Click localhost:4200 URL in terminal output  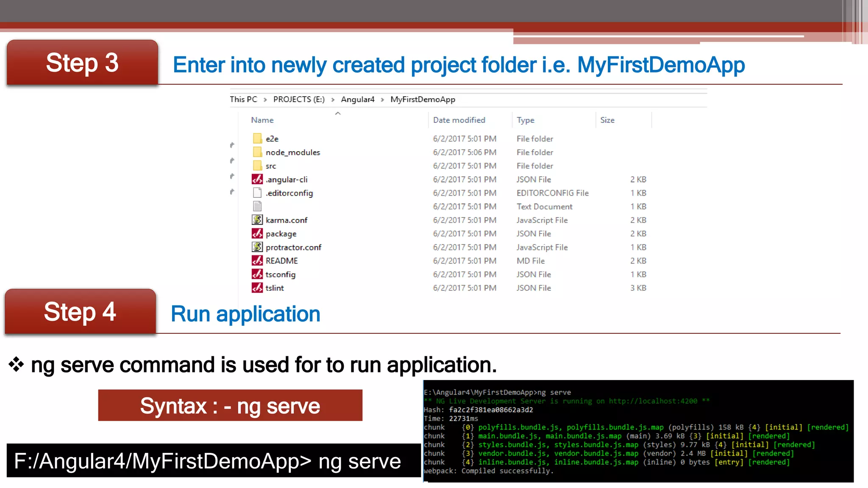[x=653, y=401]
